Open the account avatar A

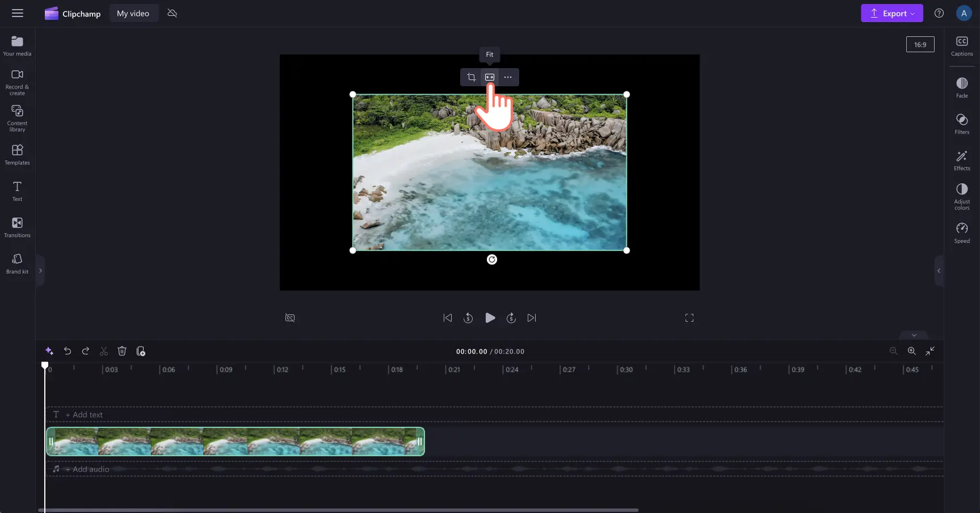pos(964,13)
